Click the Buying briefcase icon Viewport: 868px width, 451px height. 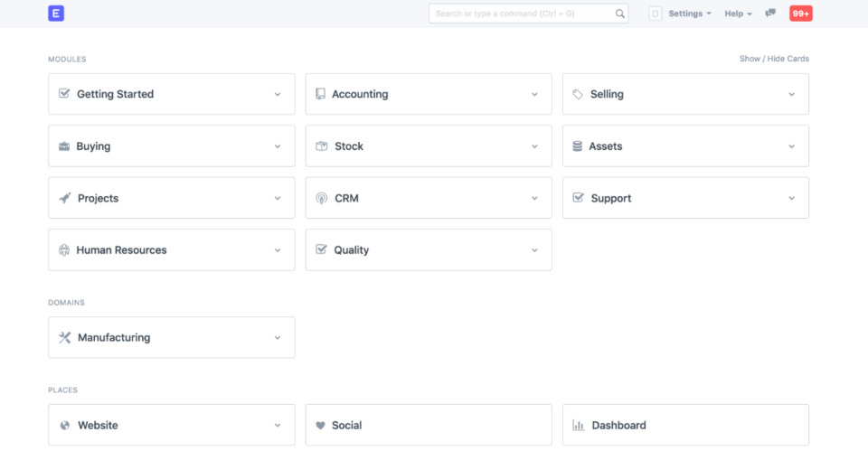64,146
